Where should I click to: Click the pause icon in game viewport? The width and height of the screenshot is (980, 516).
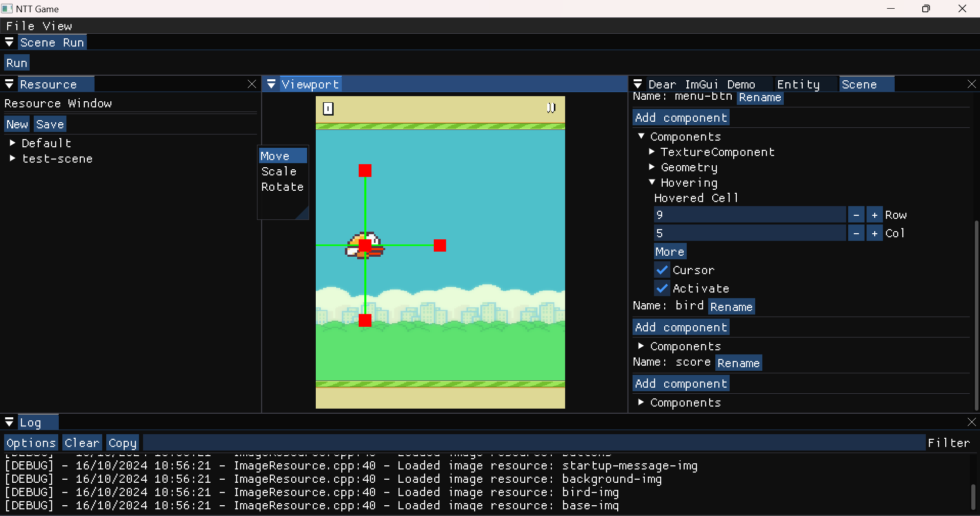[x=551, y=108]
